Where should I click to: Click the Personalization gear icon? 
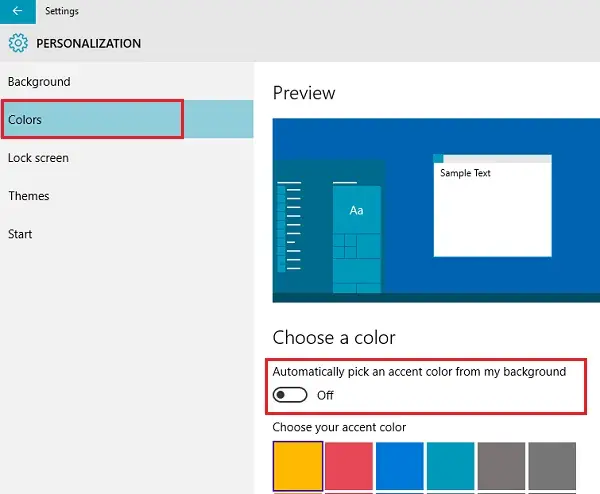click(x=17, y=44)
